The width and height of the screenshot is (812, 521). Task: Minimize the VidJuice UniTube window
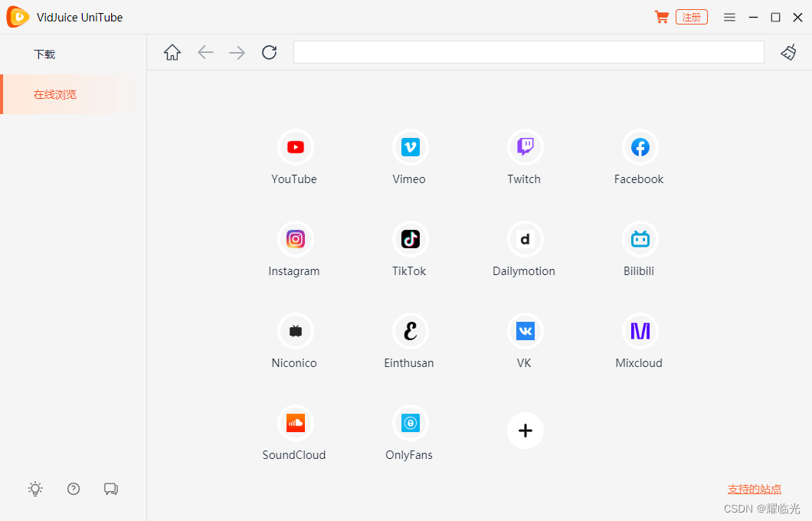pyautogui.click(x=754, y=17)
